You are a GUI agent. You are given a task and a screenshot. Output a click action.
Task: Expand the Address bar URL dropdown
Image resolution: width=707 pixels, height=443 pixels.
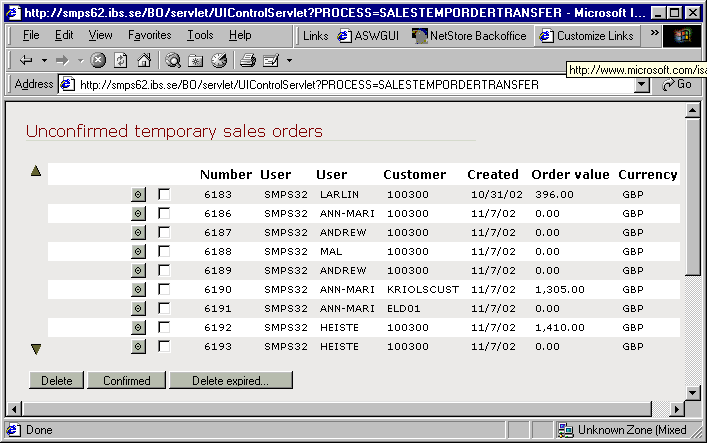642,85
